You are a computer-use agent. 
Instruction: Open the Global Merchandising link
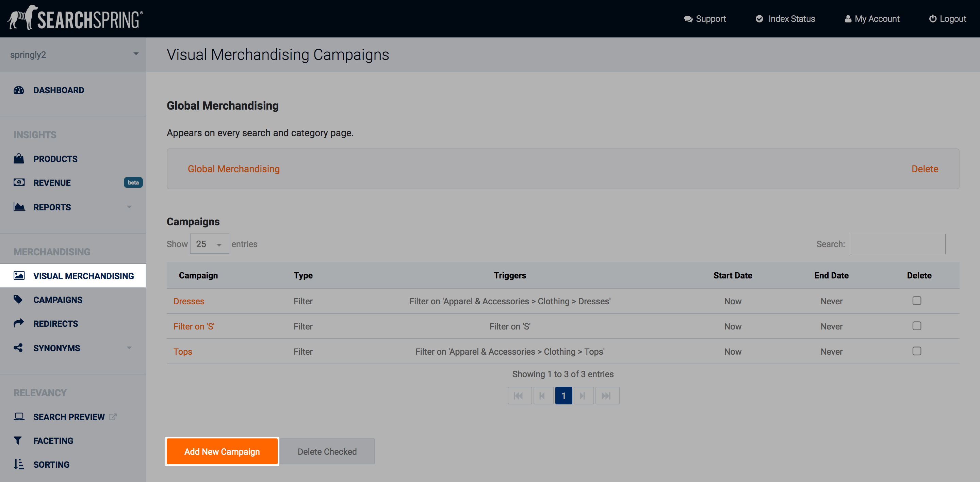(233, 169)
